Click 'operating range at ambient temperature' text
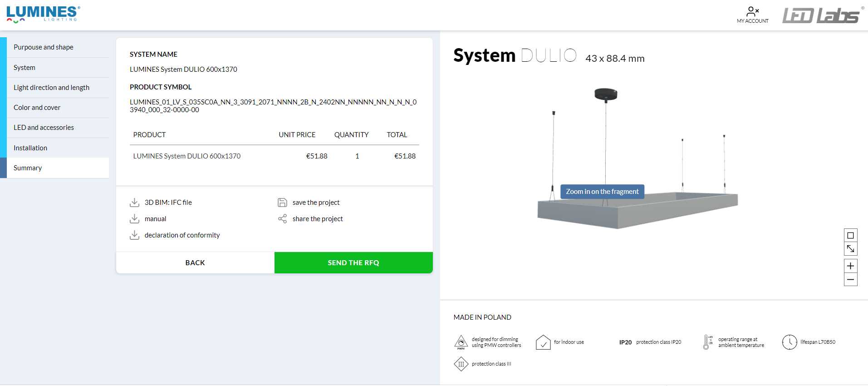This screenshot has height=386, width=868. pos(741,342)
